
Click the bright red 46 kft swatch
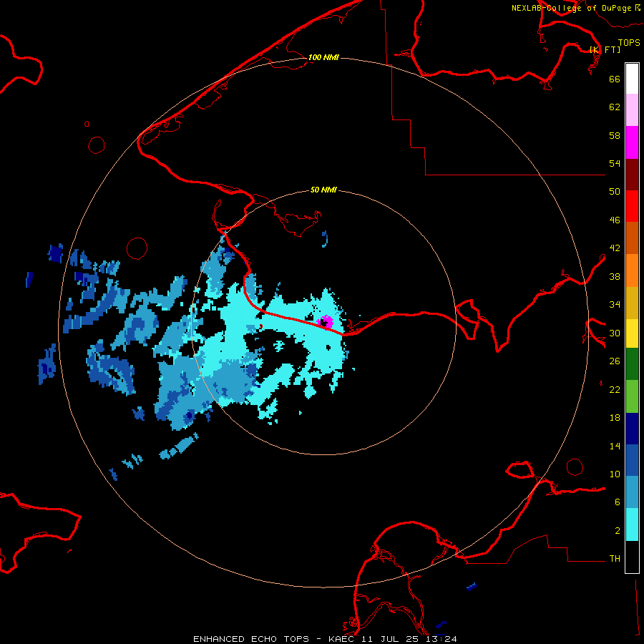click(x=632, y=206)
